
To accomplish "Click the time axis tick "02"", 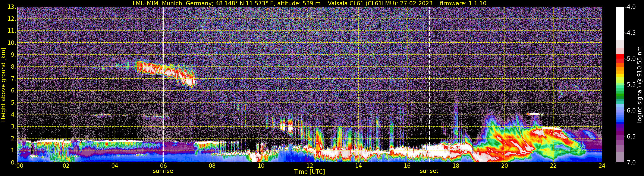I will point(66,166).
